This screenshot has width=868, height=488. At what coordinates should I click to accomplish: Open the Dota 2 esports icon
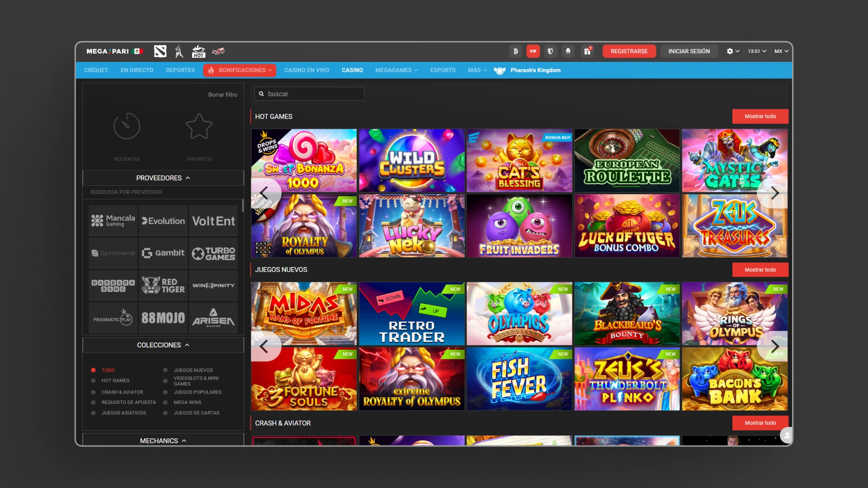160,51
